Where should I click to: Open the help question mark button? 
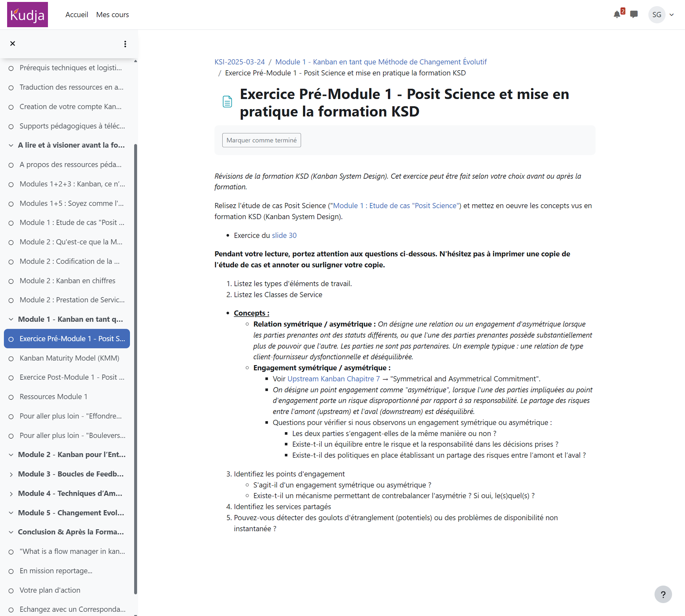click(x=663, y=594)
